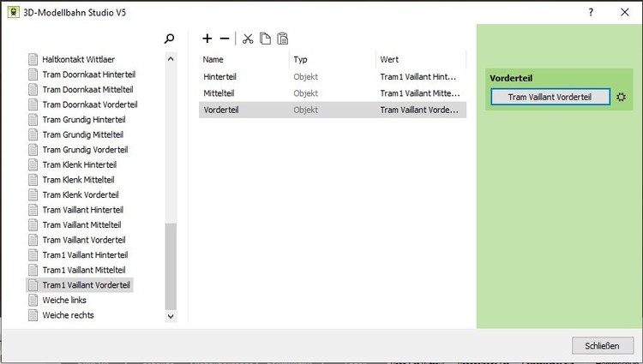Select Tram Grundig Hinterteil entry
The image size is (643, 364).
coord(84,120)
